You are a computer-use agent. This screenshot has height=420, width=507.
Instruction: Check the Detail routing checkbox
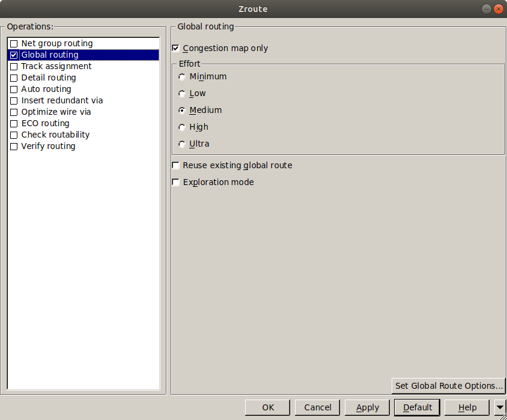14,78
